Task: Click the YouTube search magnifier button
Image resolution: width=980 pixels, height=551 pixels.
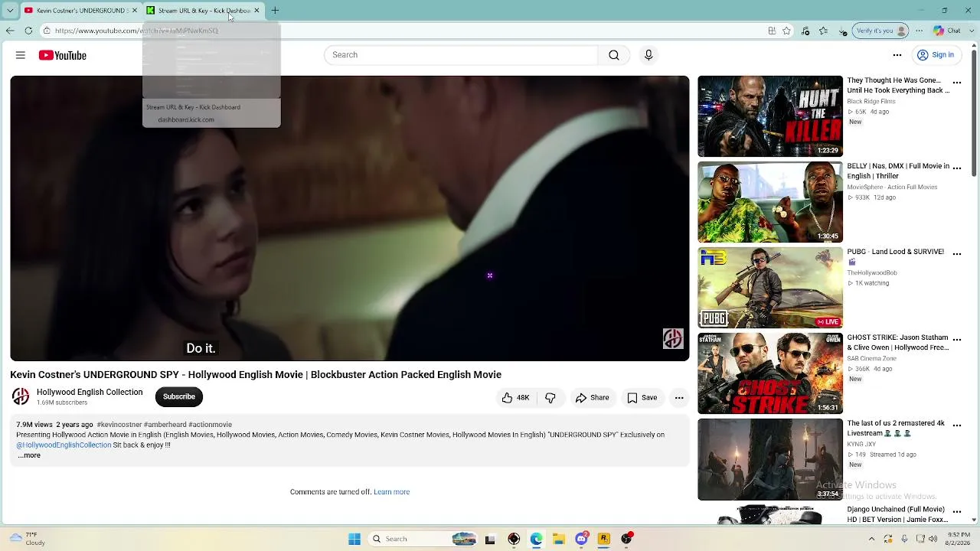Action: tap(614, 55)
